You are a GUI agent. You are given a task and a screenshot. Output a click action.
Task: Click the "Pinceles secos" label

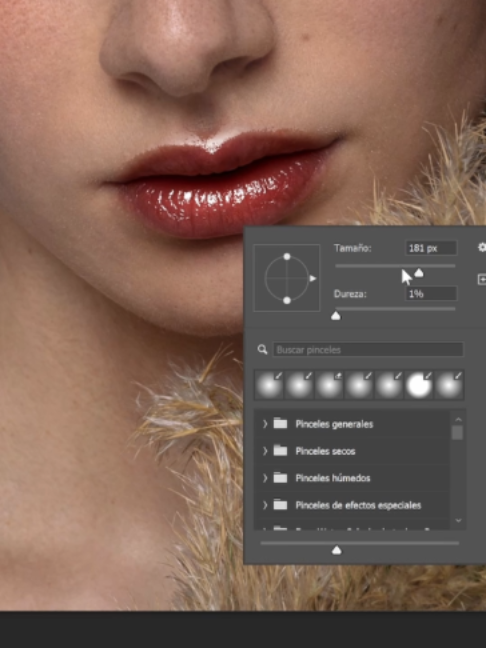(x=325, y=451)
